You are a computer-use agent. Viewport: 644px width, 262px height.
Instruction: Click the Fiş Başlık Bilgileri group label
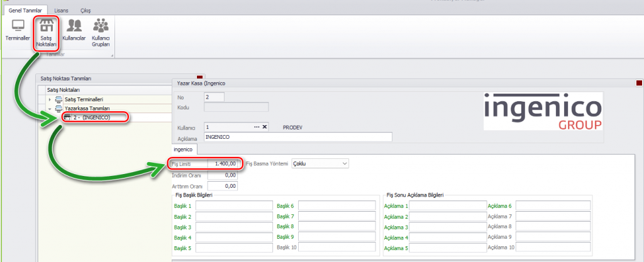(x=194, y=195)
